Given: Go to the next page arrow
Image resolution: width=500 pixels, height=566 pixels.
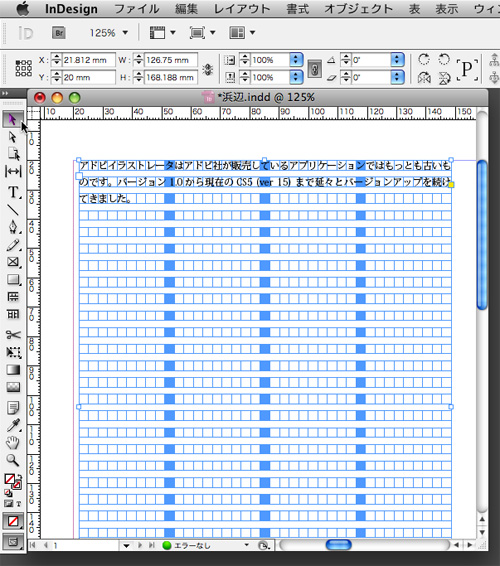Looking at the screenshot, I should pyautogui.click(x=140, y=545).
